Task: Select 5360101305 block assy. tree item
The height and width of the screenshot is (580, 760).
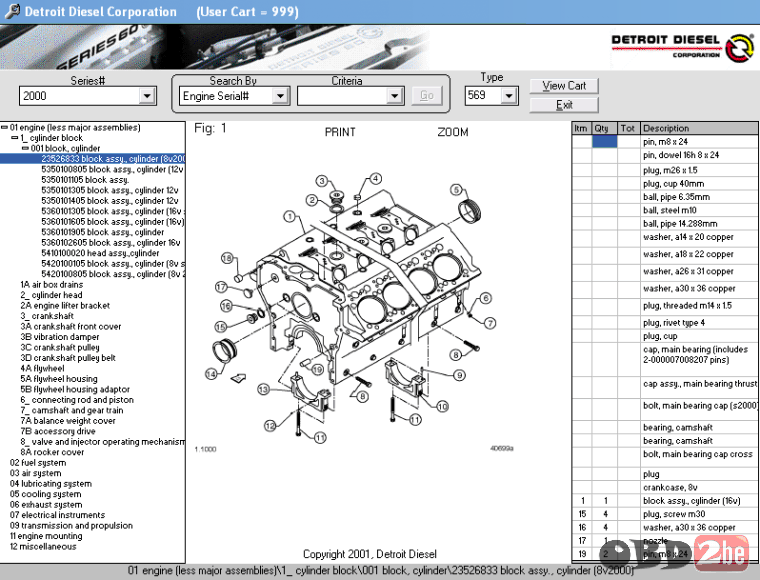Action: [112, 211]
